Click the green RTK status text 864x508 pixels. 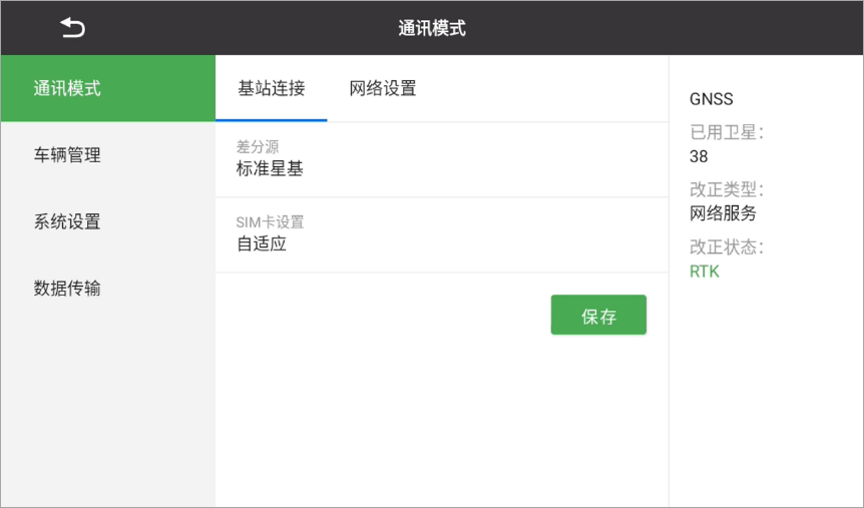pyautogui.click(x=704, y=272)
